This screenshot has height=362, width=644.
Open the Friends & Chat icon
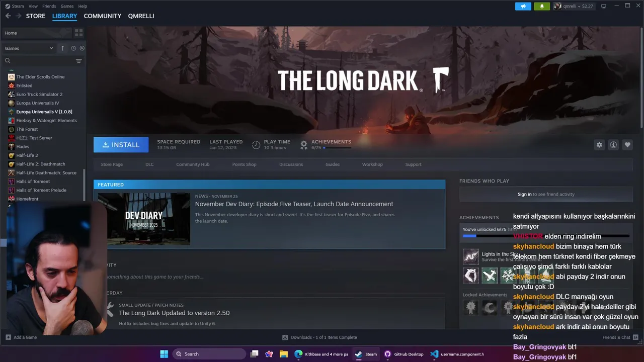point(635,337)
